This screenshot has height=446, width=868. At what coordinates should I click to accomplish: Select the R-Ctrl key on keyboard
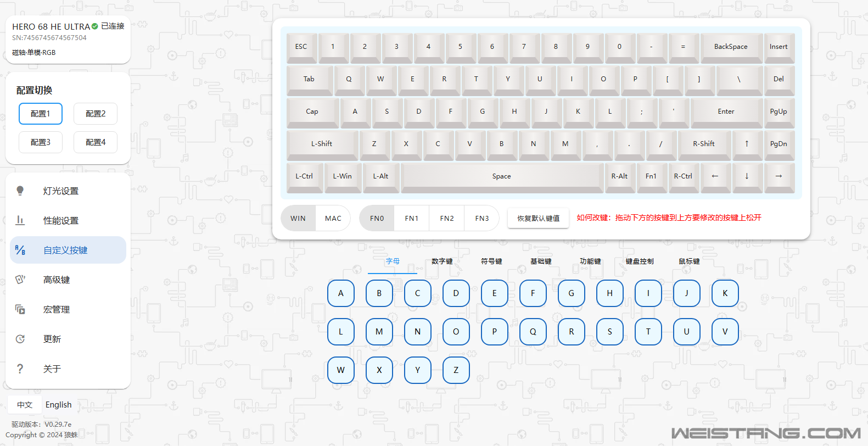point(683,177)
